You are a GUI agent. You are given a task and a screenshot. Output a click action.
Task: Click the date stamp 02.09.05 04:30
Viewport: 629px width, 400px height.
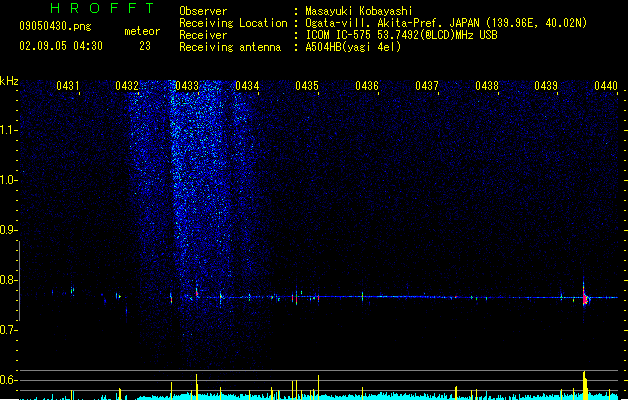(x=61, y=46)
